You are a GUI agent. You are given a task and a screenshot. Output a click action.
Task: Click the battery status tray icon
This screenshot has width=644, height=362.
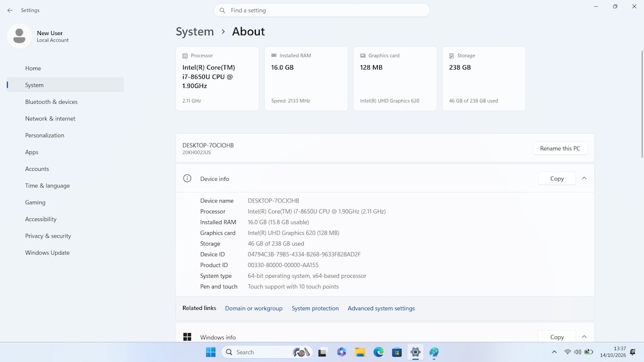589,352
